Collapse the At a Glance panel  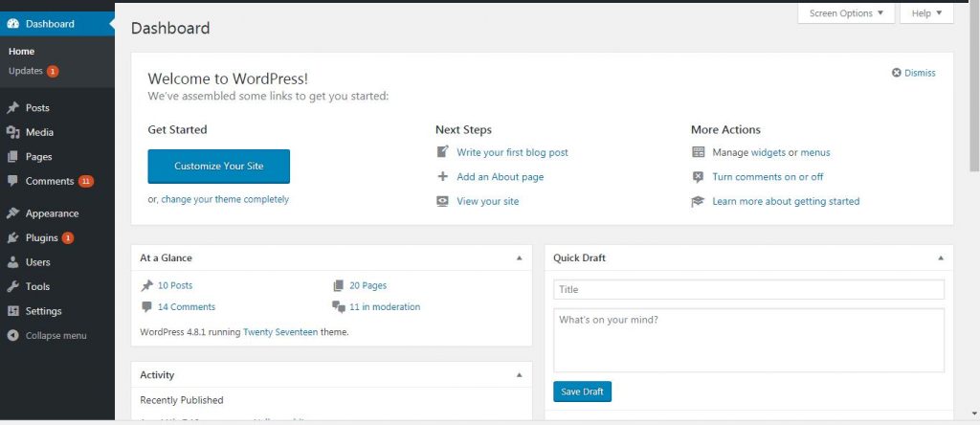(520, 258)
